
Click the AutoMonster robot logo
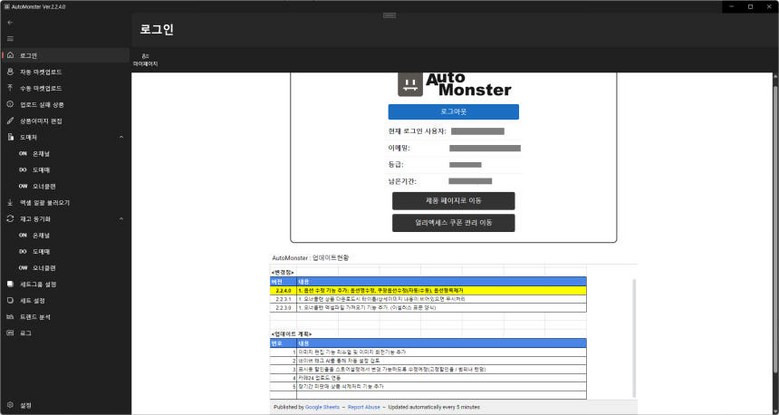tap(410, 84)
